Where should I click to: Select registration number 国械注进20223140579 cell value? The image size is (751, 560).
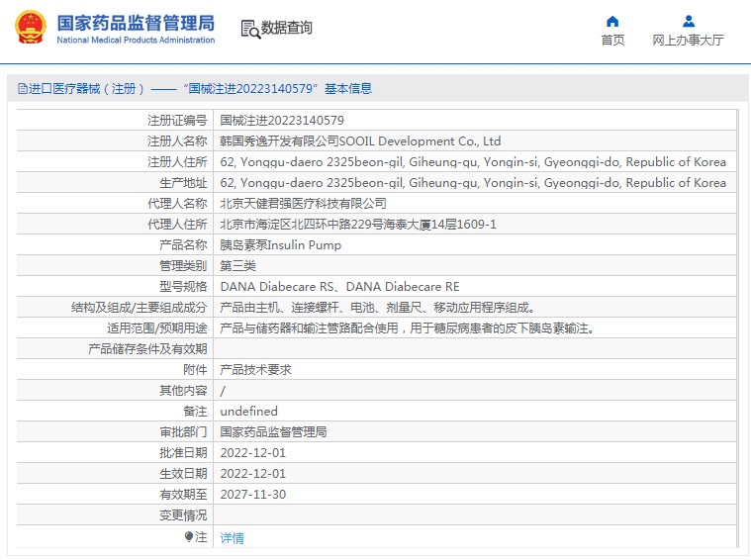tap(282, 121)
